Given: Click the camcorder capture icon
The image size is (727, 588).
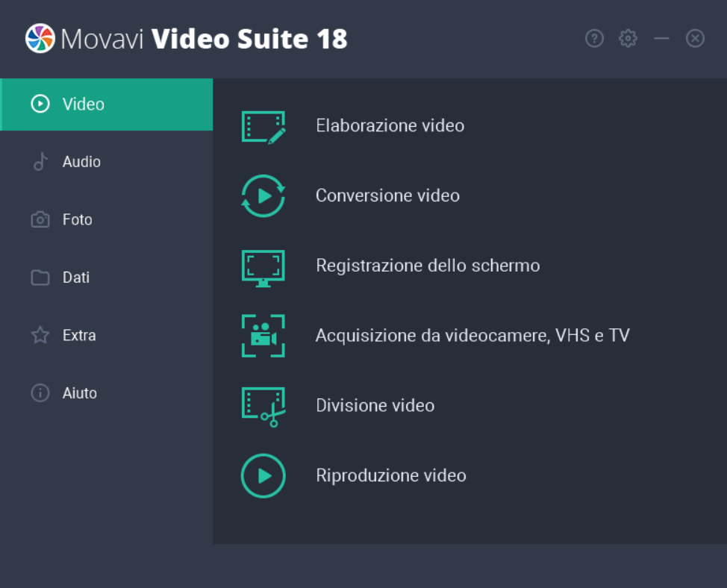Looking at the screenshot, I should 263,336.
